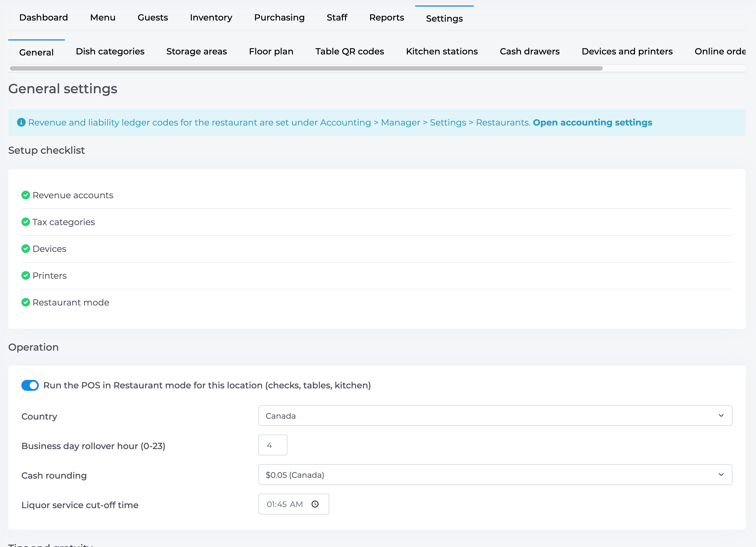
Task: Click the Restaurant mode checklist text
Action: click(71, 302)
